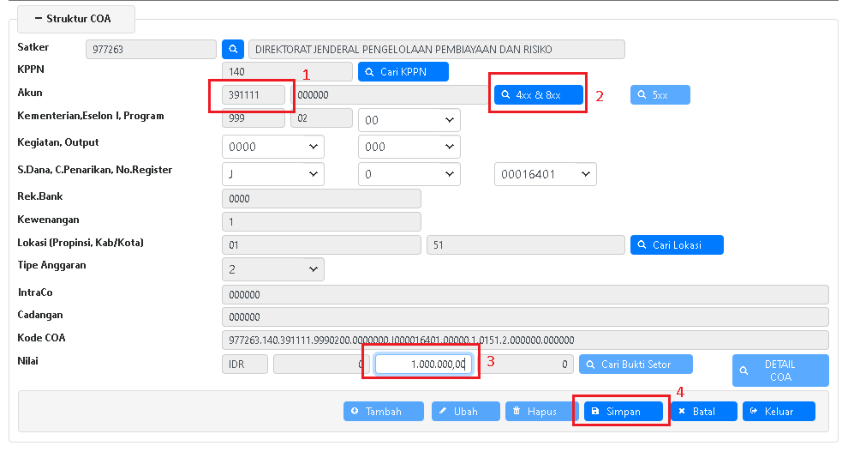
Task: Click the 4xx & 8xx account search button
Action: click(538, 95)
